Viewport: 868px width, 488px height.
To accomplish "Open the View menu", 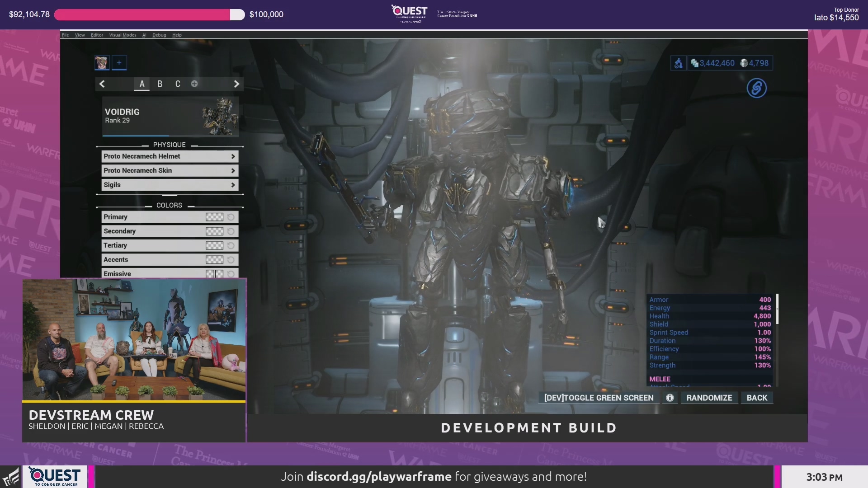I will point(80,35).
